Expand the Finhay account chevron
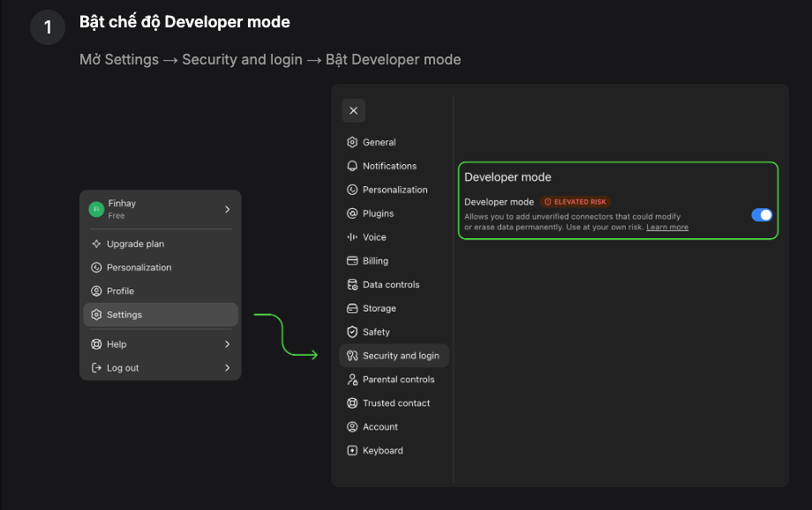 point(228,209)
